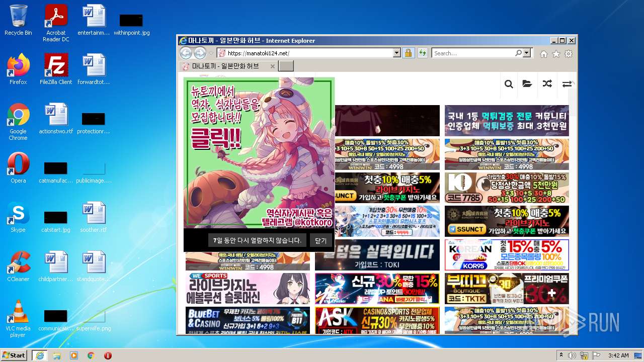Open Opera browser shortcut
Screen dimensions: 644x362
click(x=18, y=168)
